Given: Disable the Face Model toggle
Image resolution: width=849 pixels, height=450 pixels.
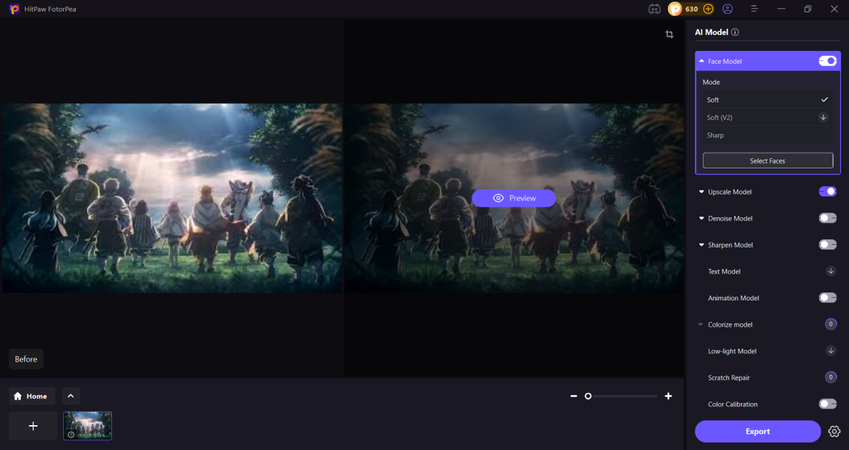Looking at the screenshot, I should tap(827, 61).
